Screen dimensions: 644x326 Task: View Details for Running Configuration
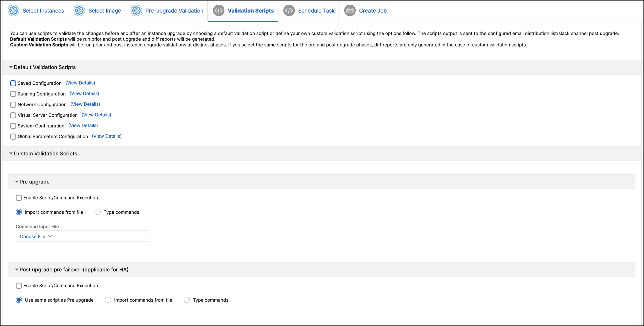(x=84, y=94)
